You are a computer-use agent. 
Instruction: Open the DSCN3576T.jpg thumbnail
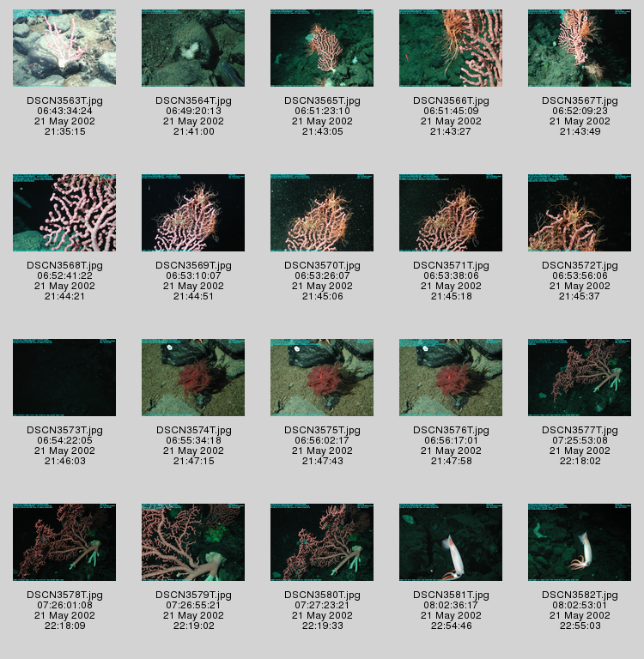click(451, 378)
